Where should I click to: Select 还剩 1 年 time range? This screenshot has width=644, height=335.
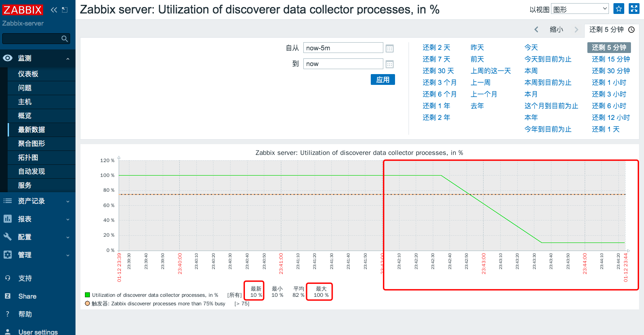436,106
